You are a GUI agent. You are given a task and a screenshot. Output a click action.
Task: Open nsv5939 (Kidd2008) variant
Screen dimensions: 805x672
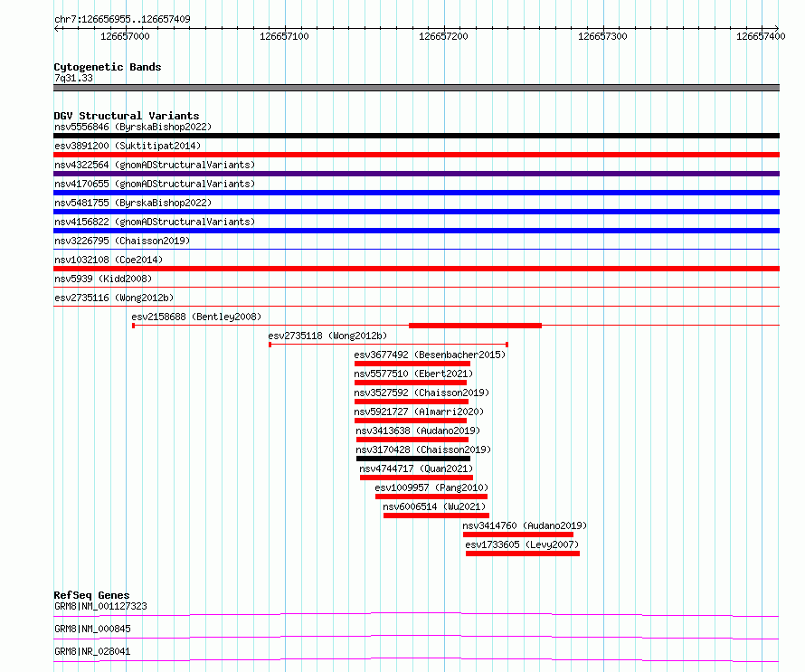pyautogui.click(x=103, y=279)
